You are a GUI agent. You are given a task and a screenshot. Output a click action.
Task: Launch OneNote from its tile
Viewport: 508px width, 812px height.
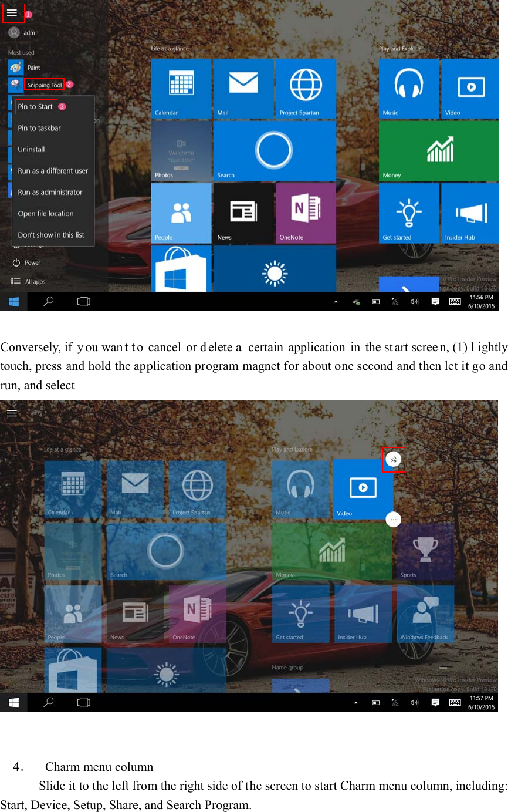tap(306, 213)
